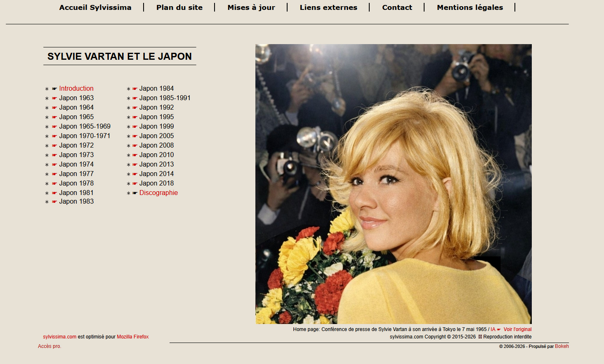
Task: Click the pointing hand icon beside Discographie
Action: point(134,193)
